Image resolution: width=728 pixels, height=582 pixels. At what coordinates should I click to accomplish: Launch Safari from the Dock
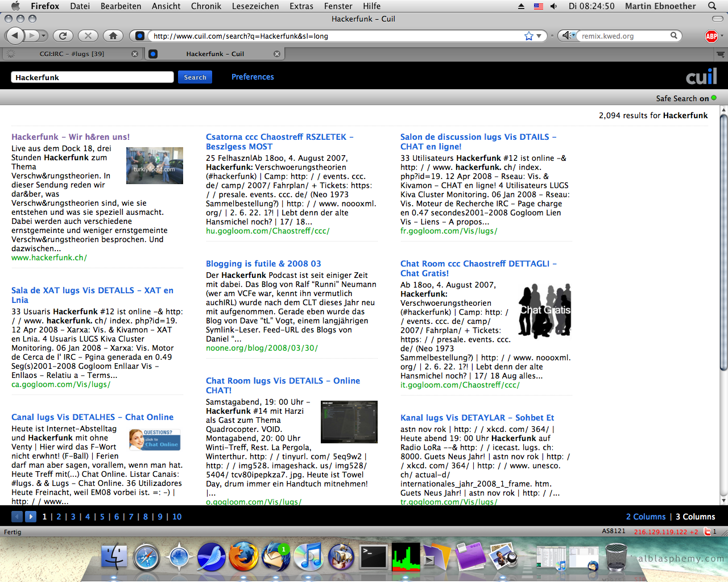147,556
